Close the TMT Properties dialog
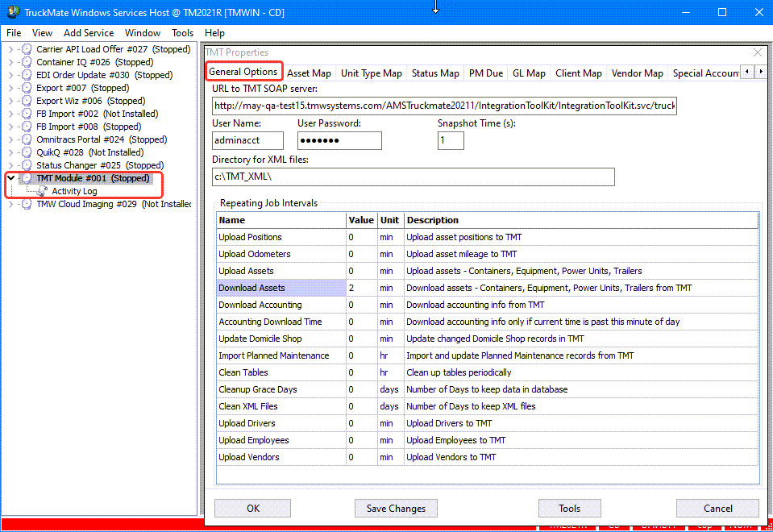Viewport: 773px width, 532px height. click(757, 52)
